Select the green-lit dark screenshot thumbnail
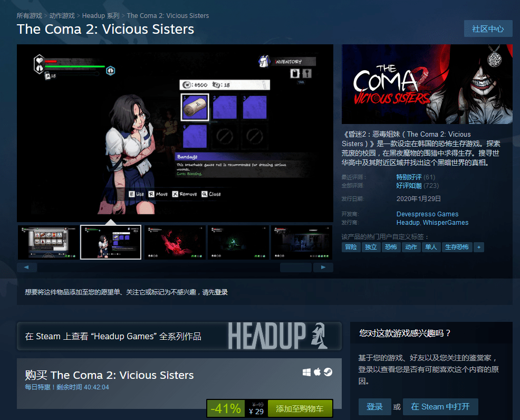This screenshot has height=420, width=520. click(x=238, y=242)
